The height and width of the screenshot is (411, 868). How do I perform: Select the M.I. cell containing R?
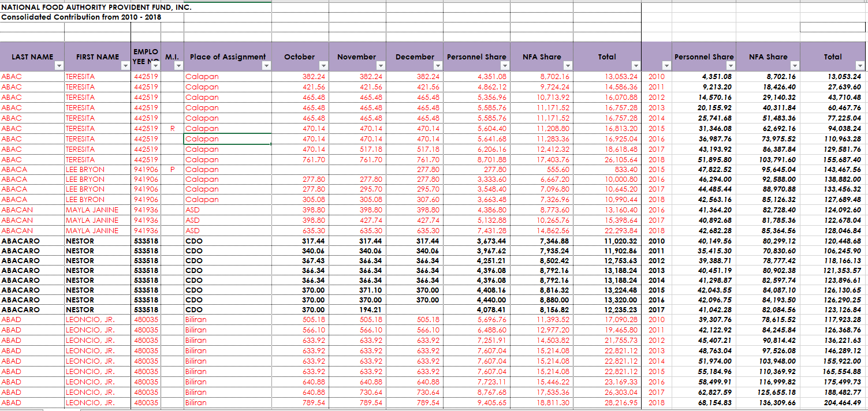point(172,128)
